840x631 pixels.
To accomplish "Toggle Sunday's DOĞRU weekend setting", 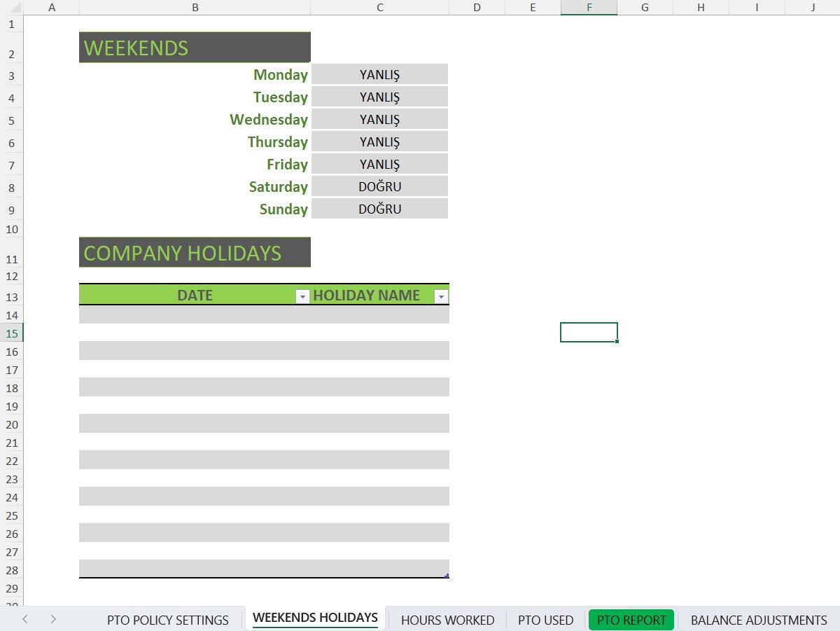I will click(379, 209).
